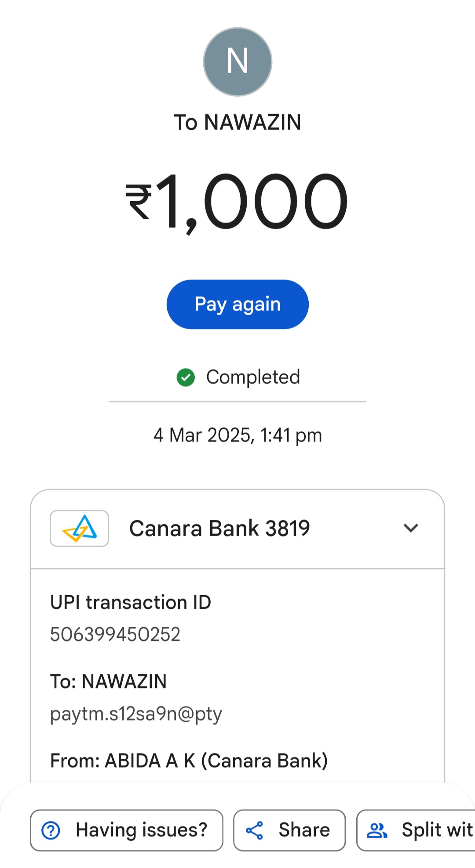
Task: Click the question mark help icon
Action: click(51, 831)
